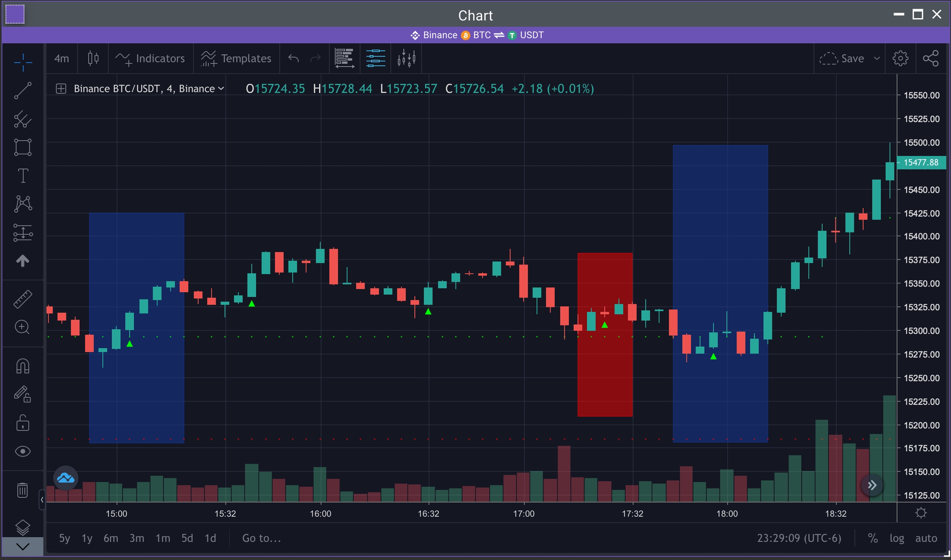
Task: Open the Templates menu
Action: point(236,59)
